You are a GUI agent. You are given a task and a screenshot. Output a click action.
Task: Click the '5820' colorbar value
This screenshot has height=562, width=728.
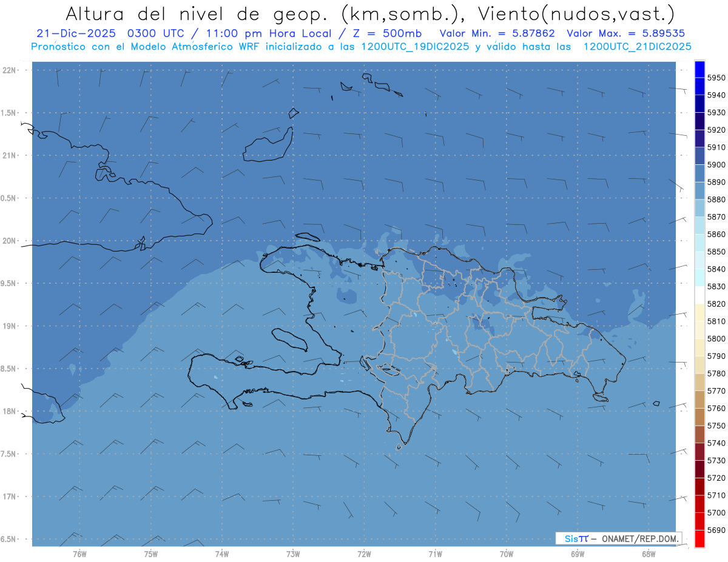[x=716, y=304]
